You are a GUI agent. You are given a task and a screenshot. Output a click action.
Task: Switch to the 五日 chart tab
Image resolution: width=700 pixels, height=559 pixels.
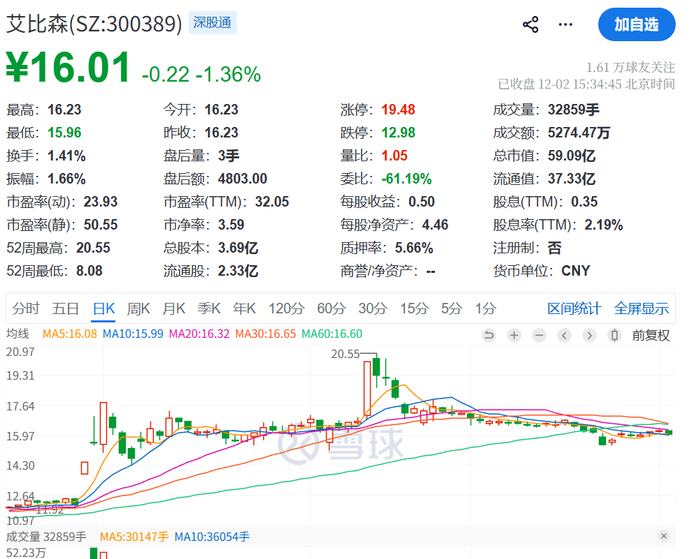point(65,309)
